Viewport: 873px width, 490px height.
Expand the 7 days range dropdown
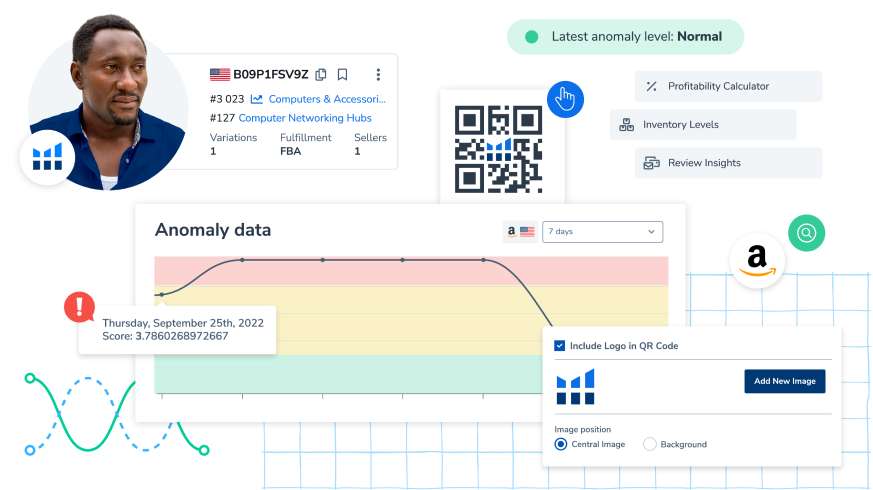tap(602, 232)
